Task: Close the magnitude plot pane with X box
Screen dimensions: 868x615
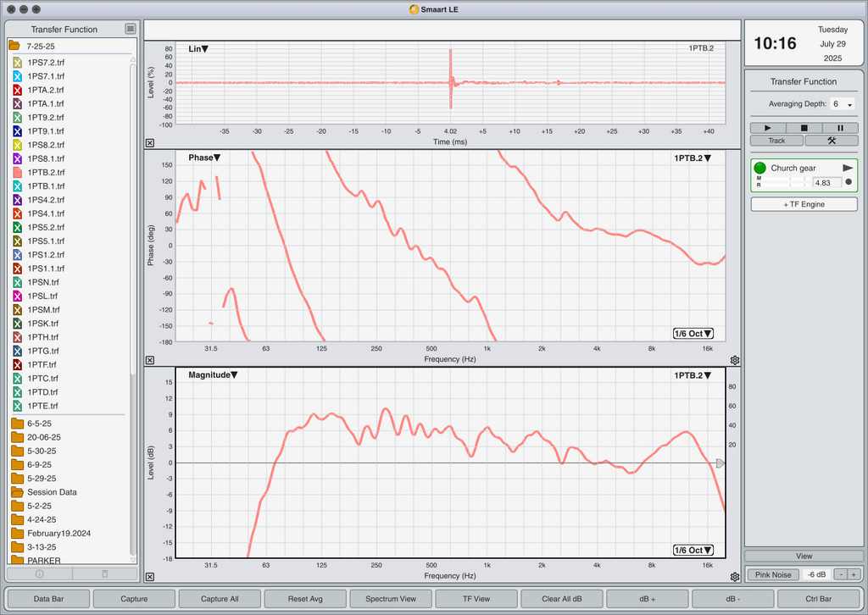Action: [x=150, y=577]
